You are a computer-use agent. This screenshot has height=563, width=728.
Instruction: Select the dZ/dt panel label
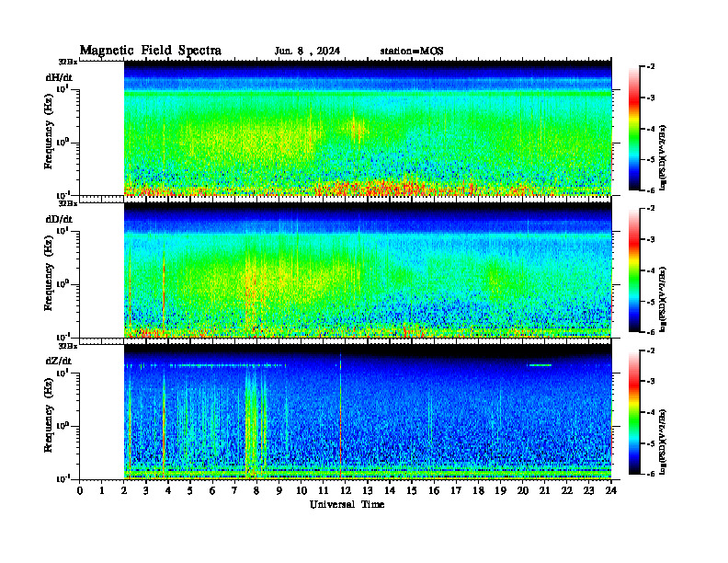(x=59, y=361)
